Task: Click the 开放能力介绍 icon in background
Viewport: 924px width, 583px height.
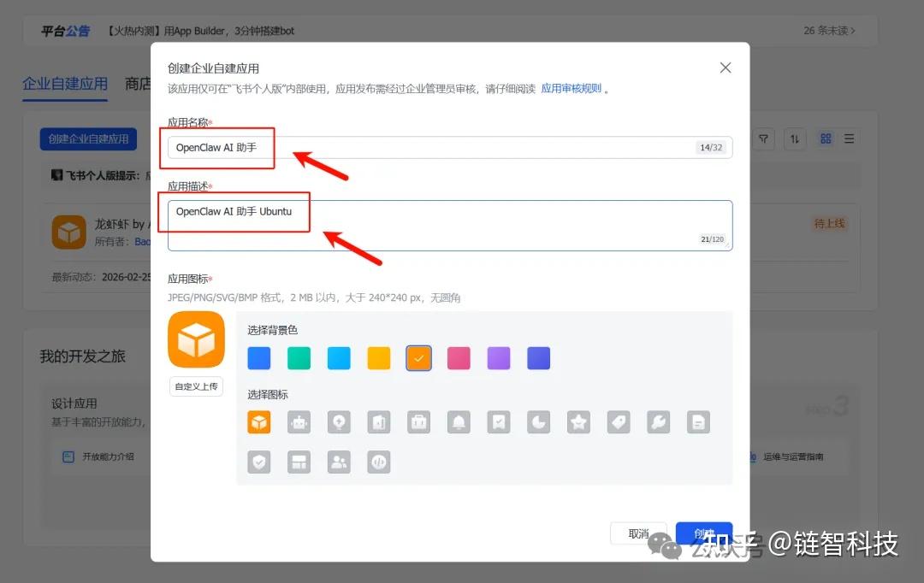Action: coord(68,457)
